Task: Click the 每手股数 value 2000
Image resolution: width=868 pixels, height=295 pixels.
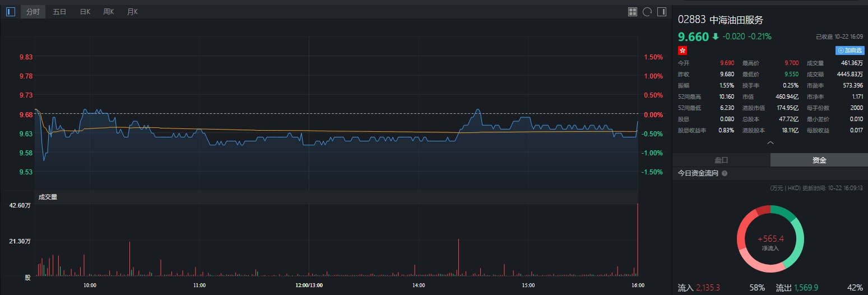Action: [857, 108]
